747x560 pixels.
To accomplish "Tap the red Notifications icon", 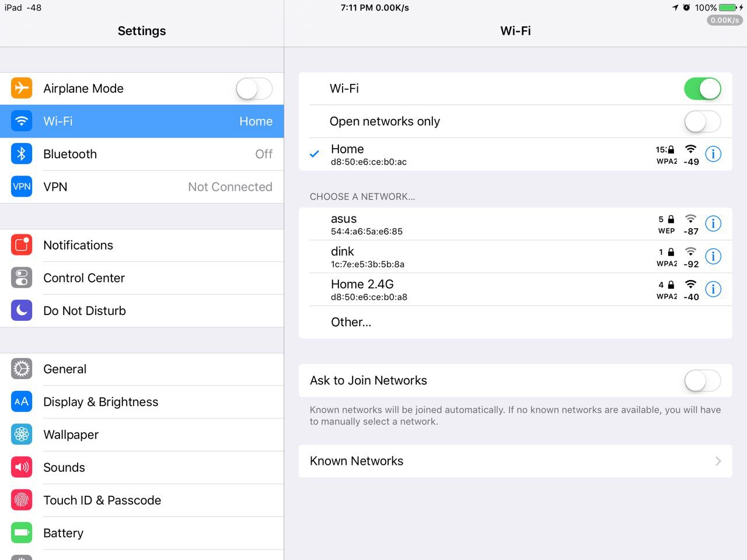I will point(22,245).
